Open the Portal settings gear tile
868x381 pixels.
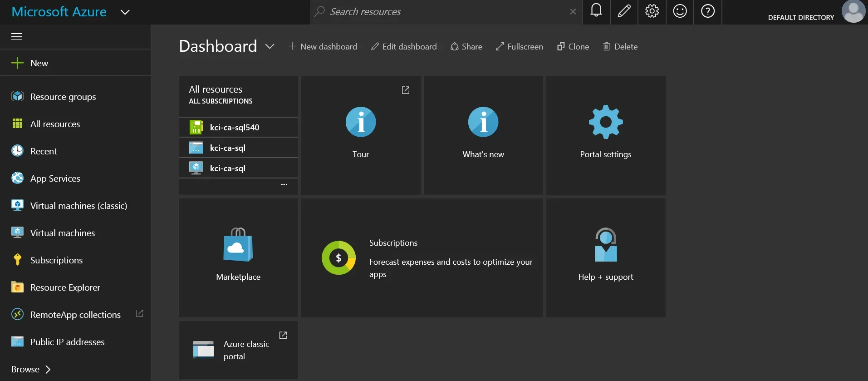(x=605, y=123)
